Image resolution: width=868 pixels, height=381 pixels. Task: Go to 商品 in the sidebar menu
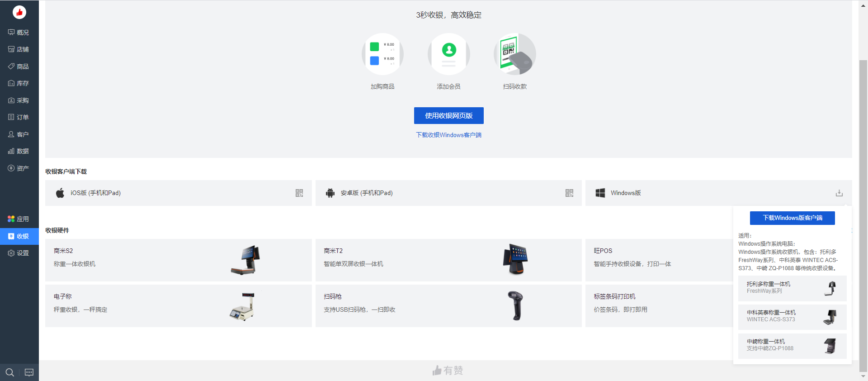pyautogui.click(x=19, y=67)
